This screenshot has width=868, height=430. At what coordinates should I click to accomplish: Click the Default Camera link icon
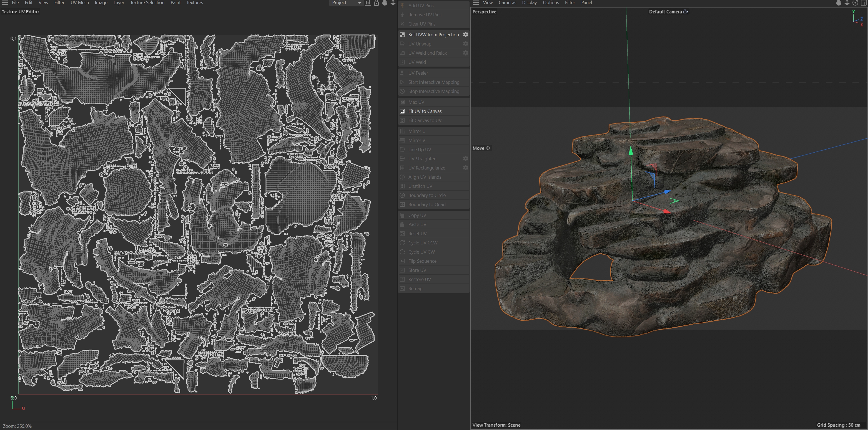[686, 12]
